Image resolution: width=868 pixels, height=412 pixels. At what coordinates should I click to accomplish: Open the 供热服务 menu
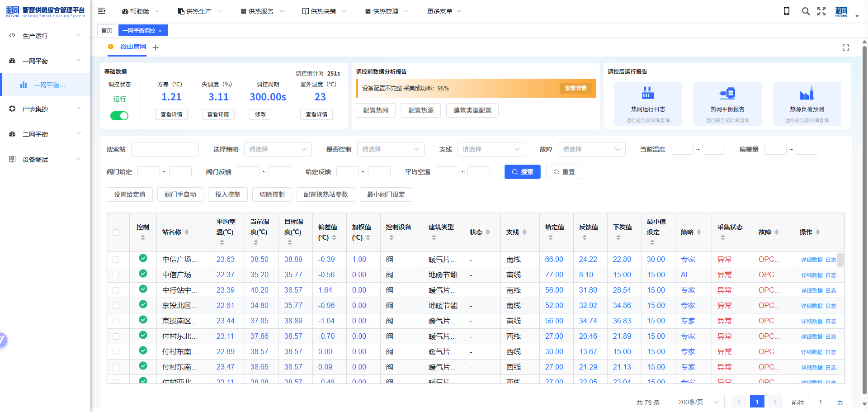click(x=261, y=11)
